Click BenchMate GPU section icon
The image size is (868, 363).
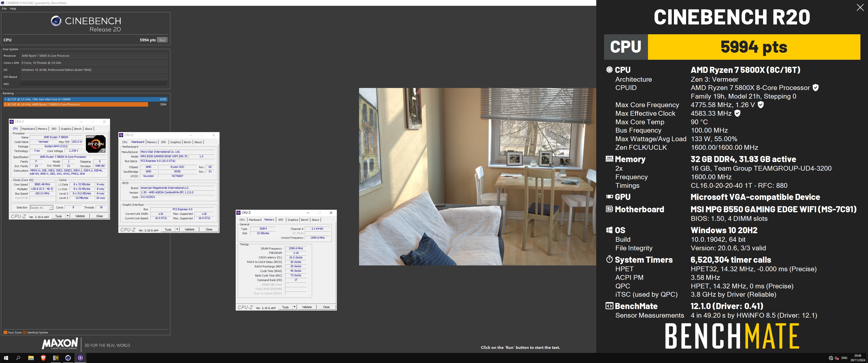click(x=609, y=197)
